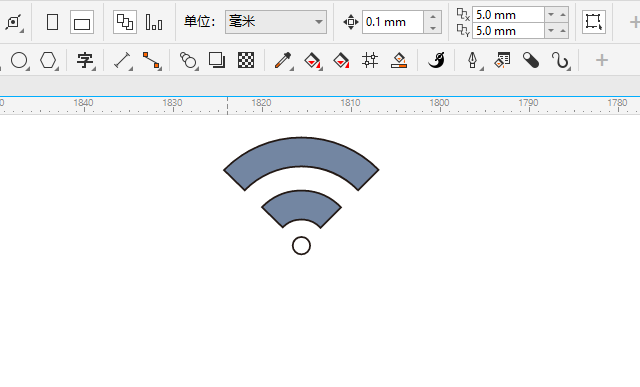Click the hook-shaped curve tool icon

click(560, 61)
